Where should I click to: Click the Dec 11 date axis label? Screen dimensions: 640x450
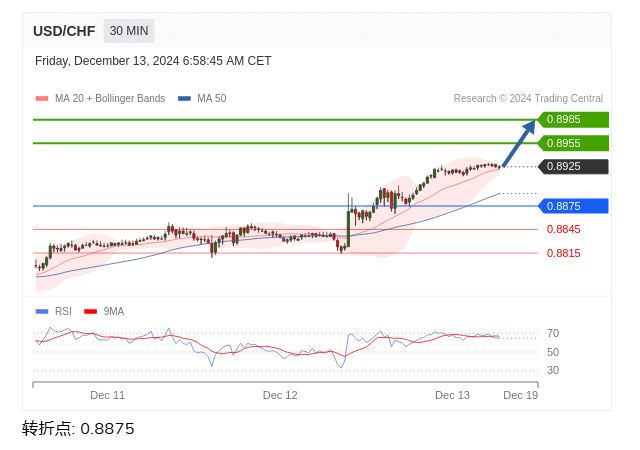point(108,395)
